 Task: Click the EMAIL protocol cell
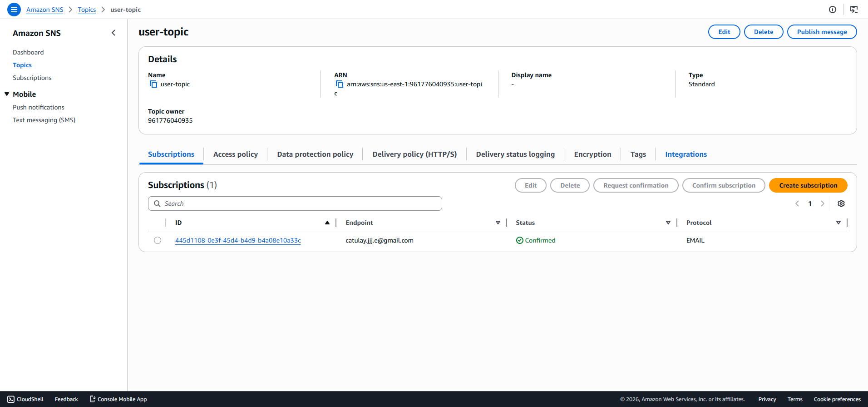tap(695, 240)
